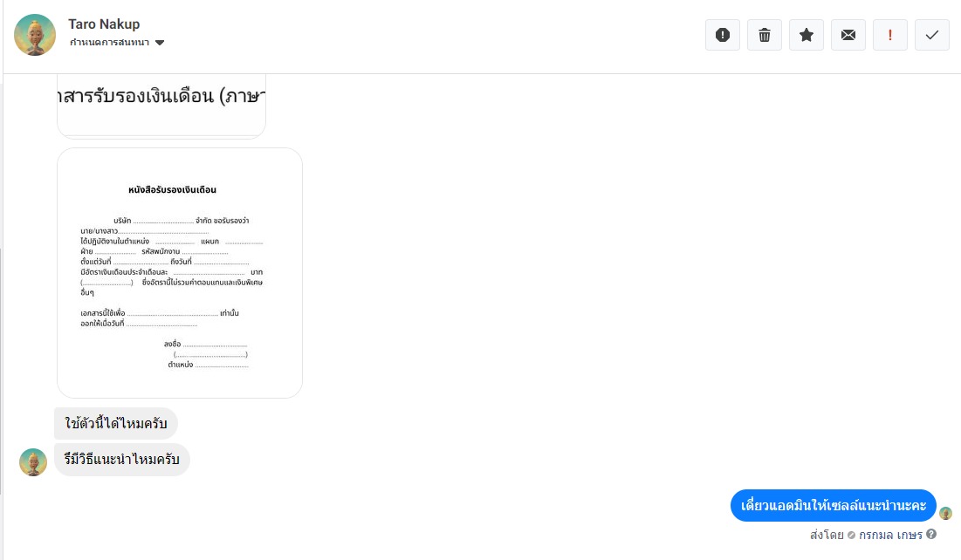Open Taro Nakup's profile picture in header

click(35, 35)
